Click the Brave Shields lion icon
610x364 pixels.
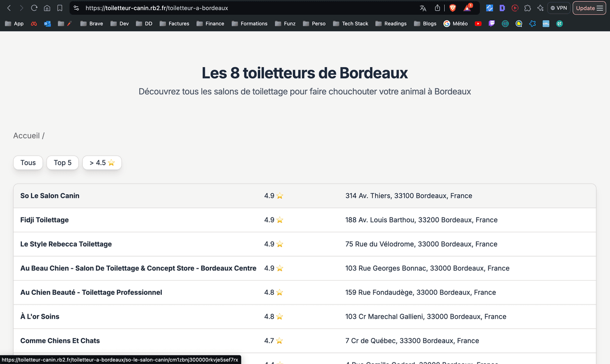pyautogui.click(x=452, y=8)
